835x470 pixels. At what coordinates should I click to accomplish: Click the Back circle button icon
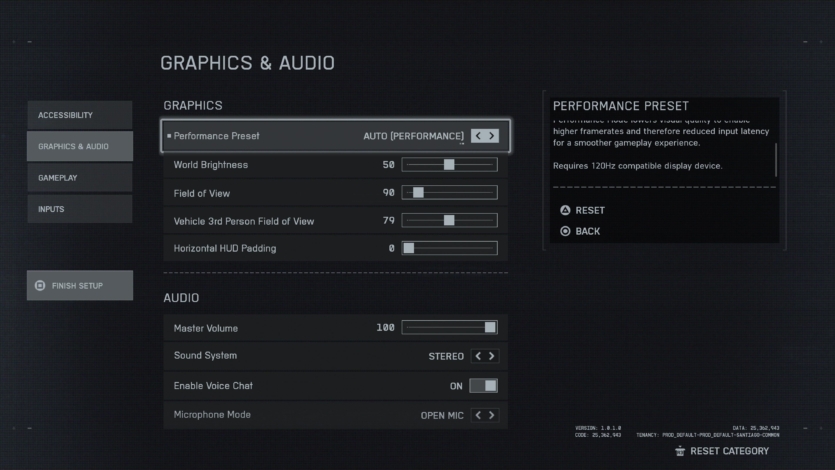click(x=565, y=231)
